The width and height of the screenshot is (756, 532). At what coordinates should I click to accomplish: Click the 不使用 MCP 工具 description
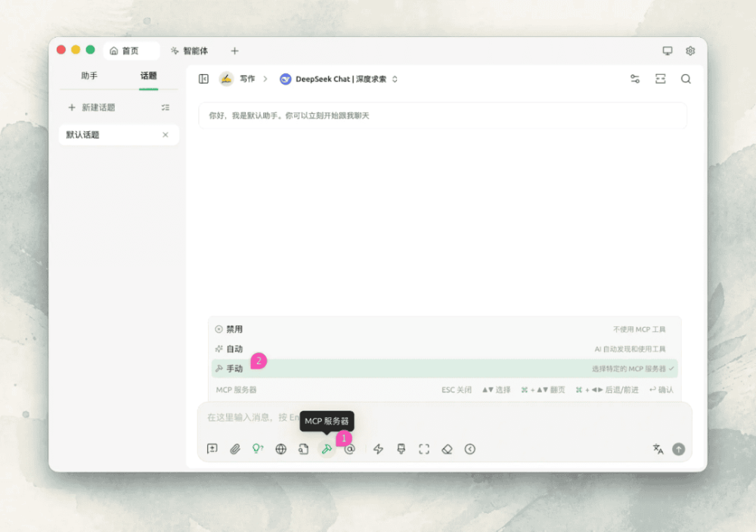point(639,329)
